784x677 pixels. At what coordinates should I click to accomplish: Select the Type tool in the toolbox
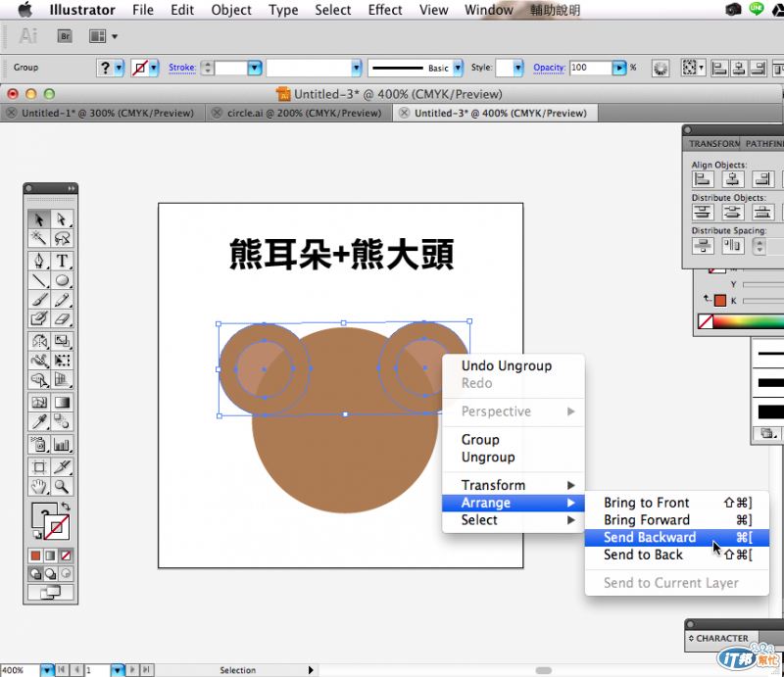62,262
